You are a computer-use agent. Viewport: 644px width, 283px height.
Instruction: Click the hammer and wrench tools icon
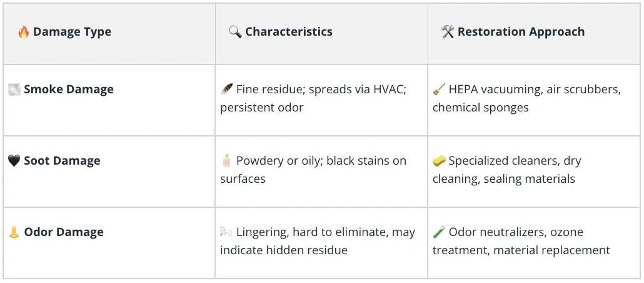(x=448, y=32)
